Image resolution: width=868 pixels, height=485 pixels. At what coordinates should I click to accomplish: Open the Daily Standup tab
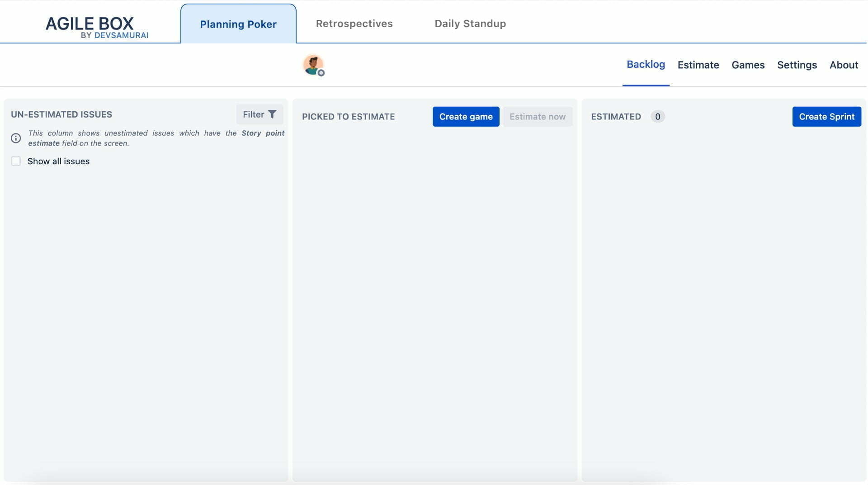click(x=470, y=24)
